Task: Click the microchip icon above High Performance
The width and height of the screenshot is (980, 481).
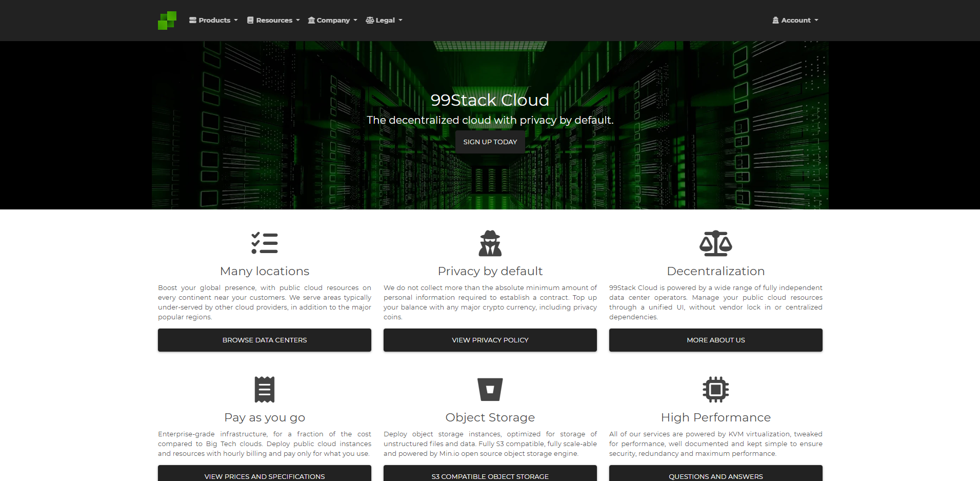Action: (716, 390)
